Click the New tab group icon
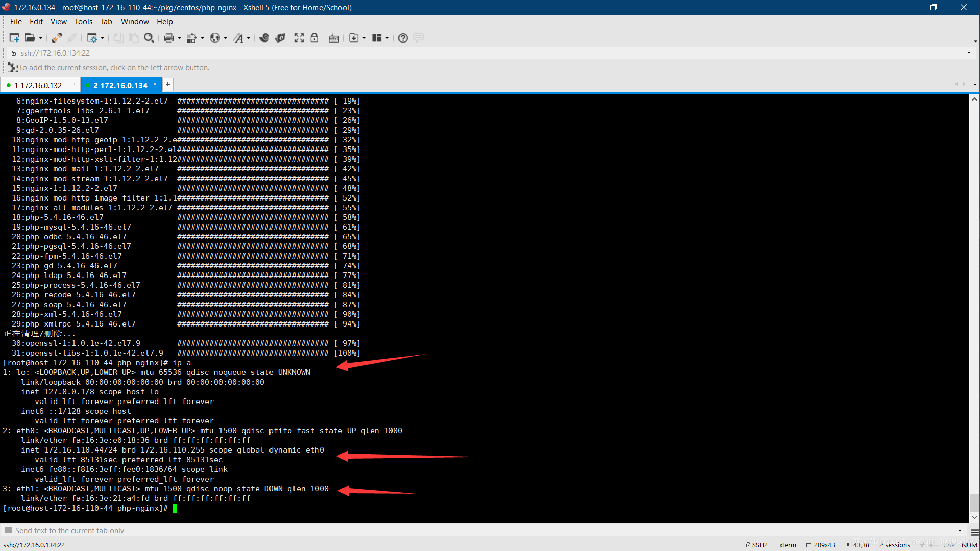980x551 pixels. coord(354,38)
